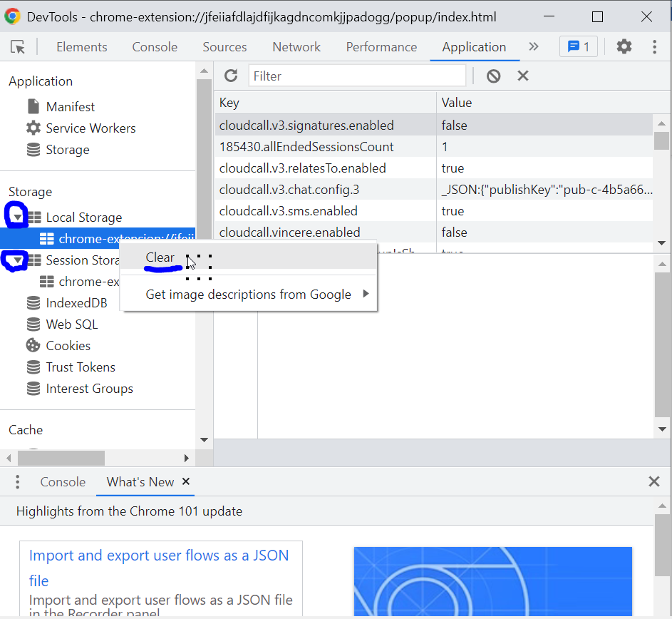Click sidebar horizontal scrollbar right arrow
The height and width of the screenshot is (619, 672).
[186, 458]
